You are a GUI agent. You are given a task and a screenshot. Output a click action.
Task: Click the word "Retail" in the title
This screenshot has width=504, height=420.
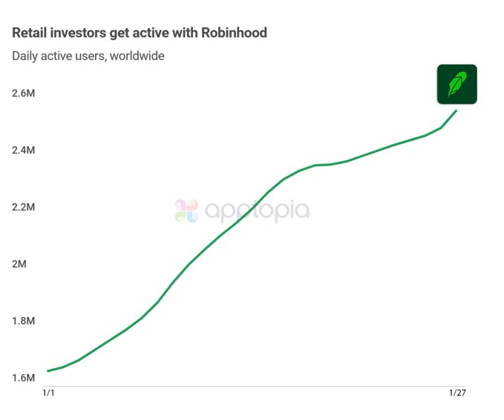(x=29, y=33)
